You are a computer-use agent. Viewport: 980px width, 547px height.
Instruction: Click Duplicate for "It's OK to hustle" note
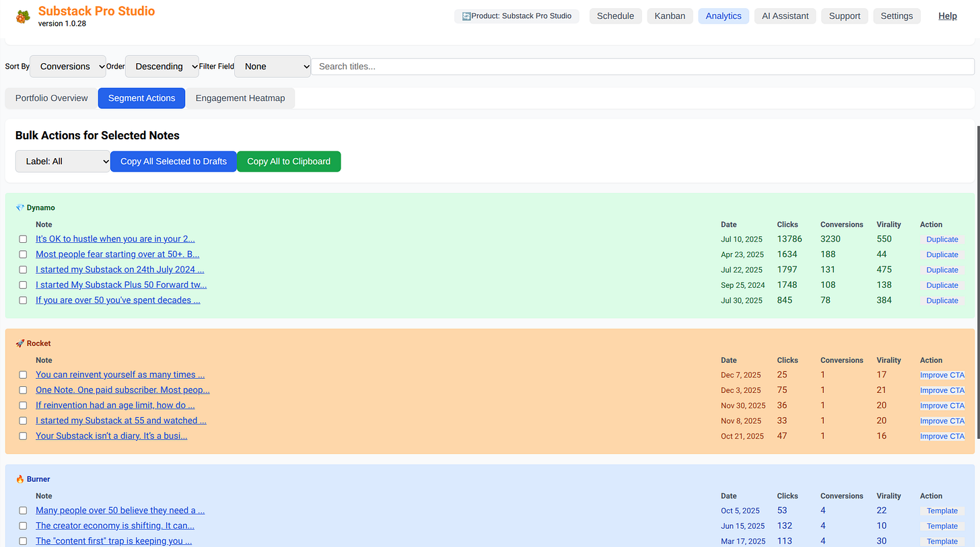[942, 240]
